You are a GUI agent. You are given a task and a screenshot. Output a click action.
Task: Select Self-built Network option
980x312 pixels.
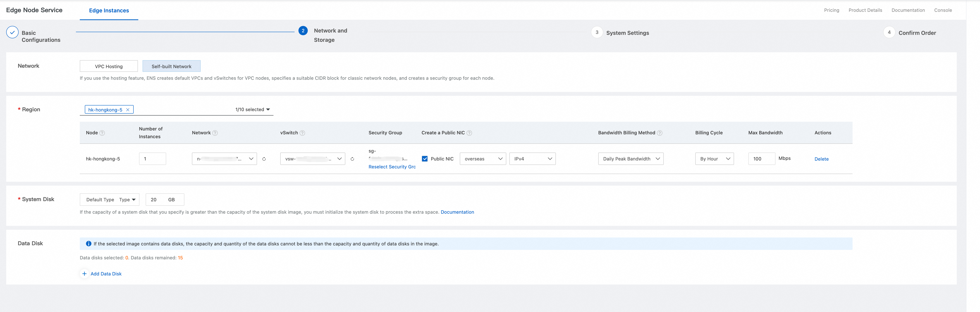171,66
